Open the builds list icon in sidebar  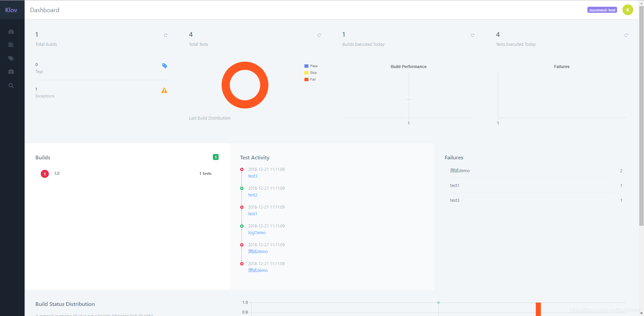coord(11,45)
